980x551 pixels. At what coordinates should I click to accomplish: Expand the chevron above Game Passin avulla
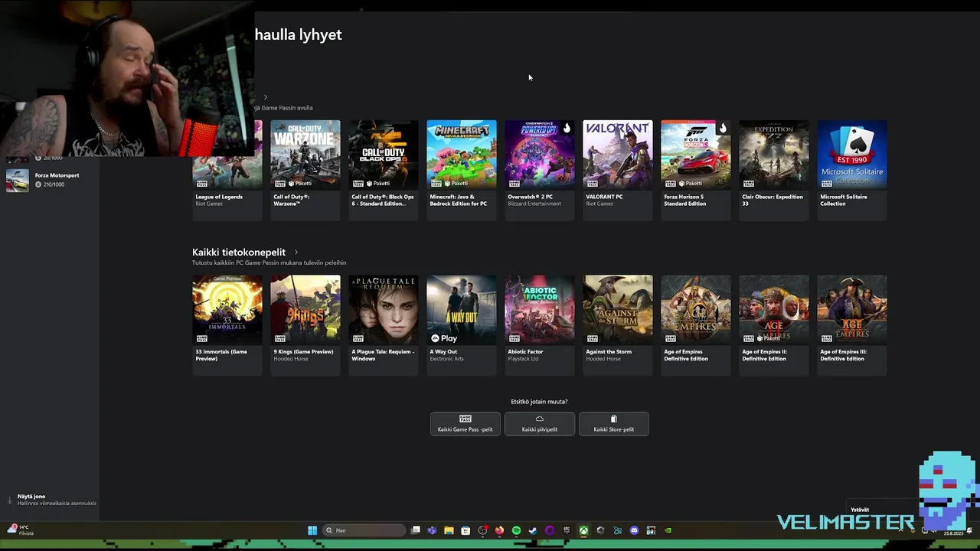pyautogui.click(x=266, y=97)
